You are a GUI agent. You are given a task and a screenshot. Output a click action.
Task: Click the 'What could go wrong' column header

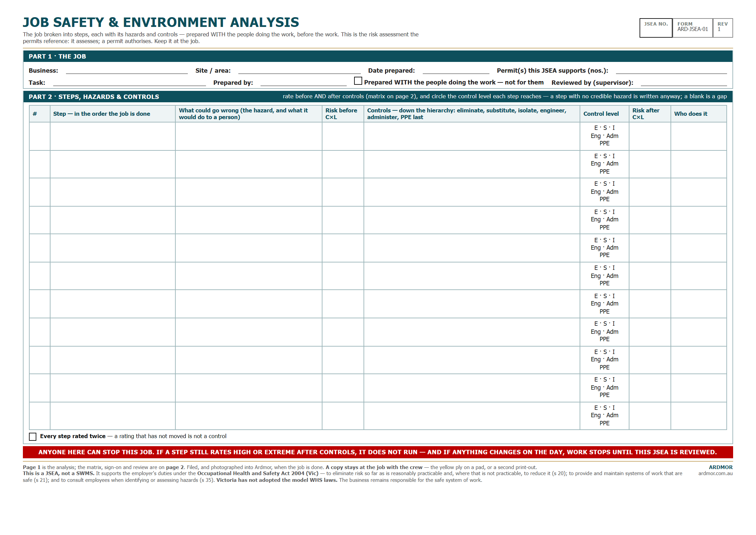(x=249, y=114)
